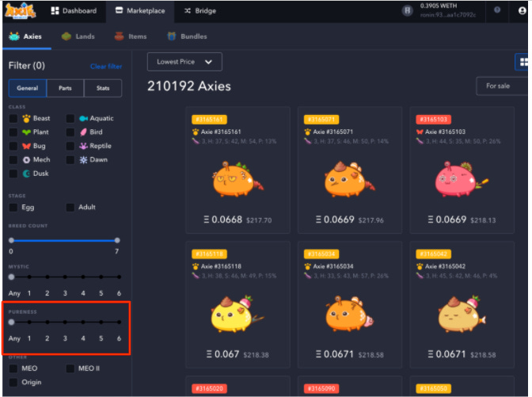Check the MEO checkbox
Image resolution: width=532 pixels, height=397 pixels.
13,368
